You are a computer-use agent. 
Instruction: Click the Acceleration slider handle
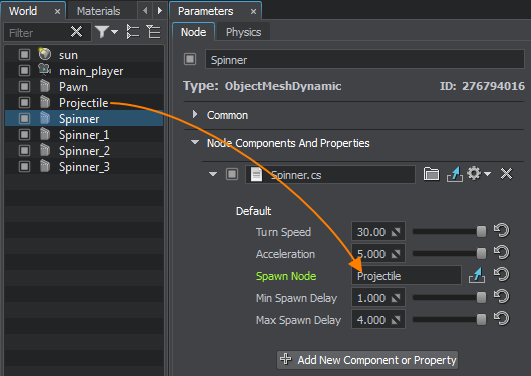point(481,253)
